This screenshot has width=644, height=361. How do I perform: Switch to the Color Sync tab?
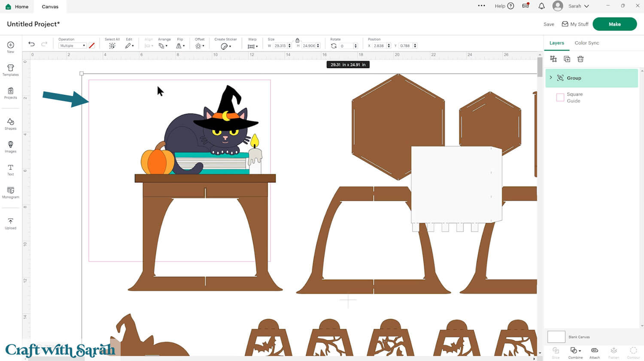coord(586,43)
